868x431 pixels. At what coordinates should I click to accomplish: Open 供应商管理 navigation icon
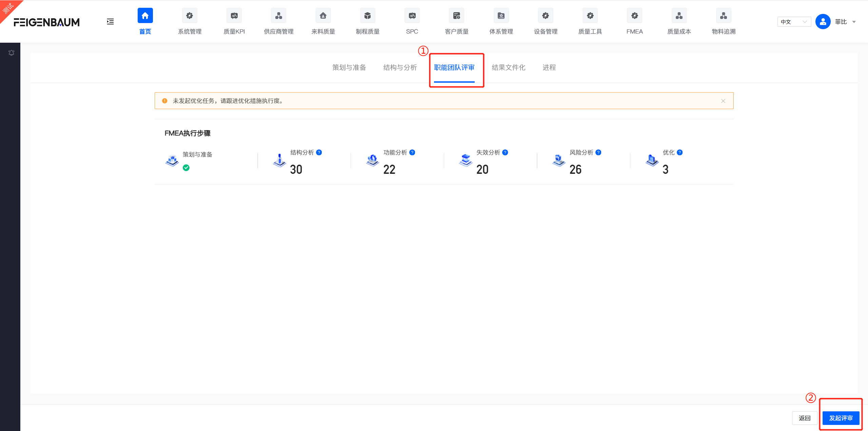click(x=278, y=16)
